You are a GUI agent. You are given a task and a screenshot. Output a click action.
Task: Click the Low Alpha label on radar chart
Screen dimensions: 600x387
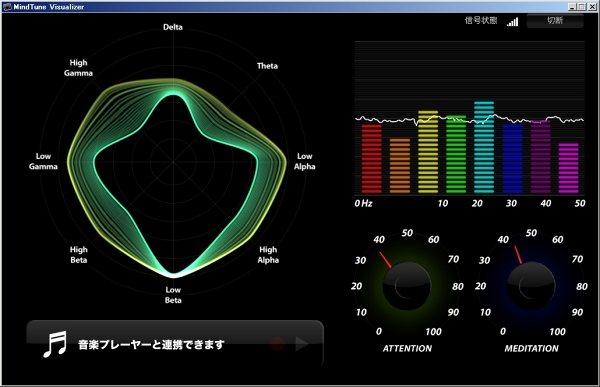(x=305, y=161)
